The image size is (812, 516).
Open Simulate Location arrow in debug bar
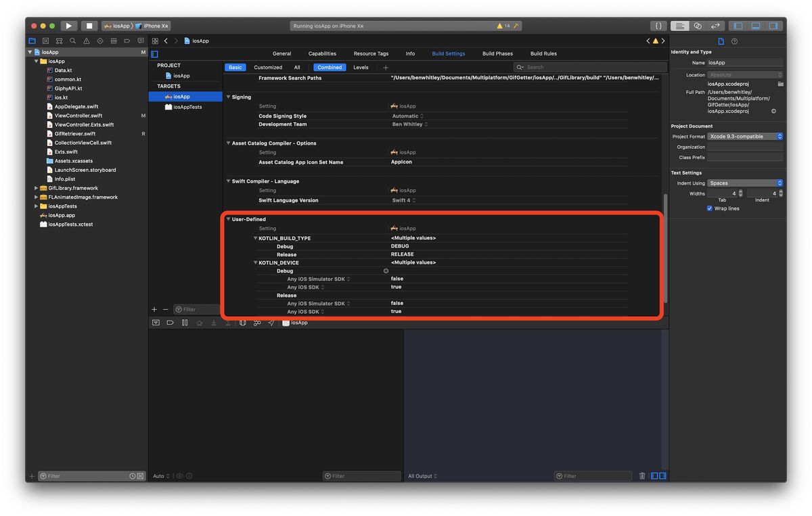271,323
